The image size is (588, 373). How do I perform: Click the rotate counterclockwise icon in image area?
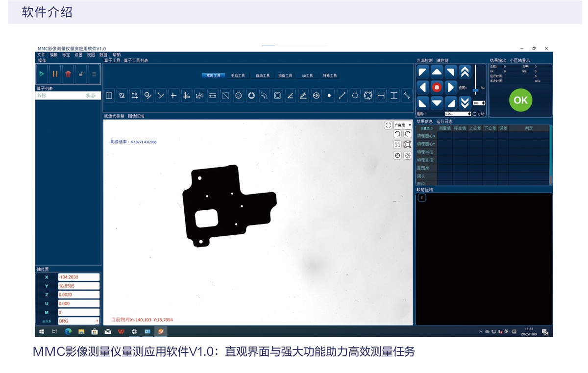tap(397, 134)
